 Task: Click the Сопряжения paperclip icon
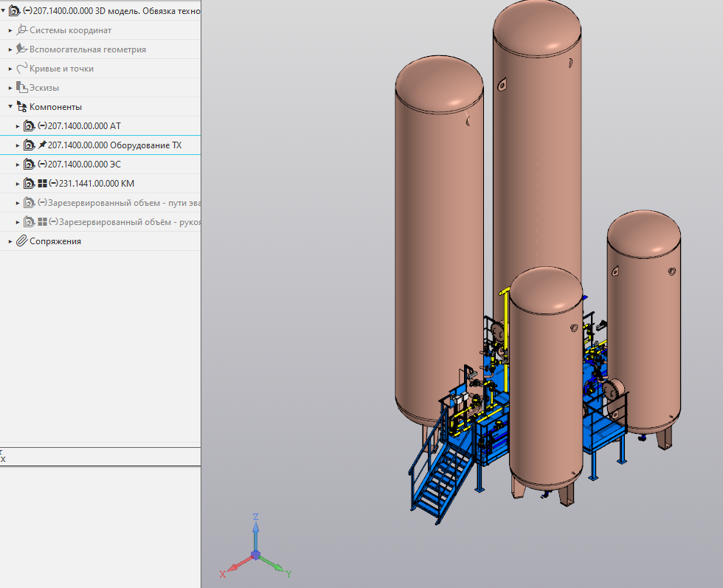(22, 241)
